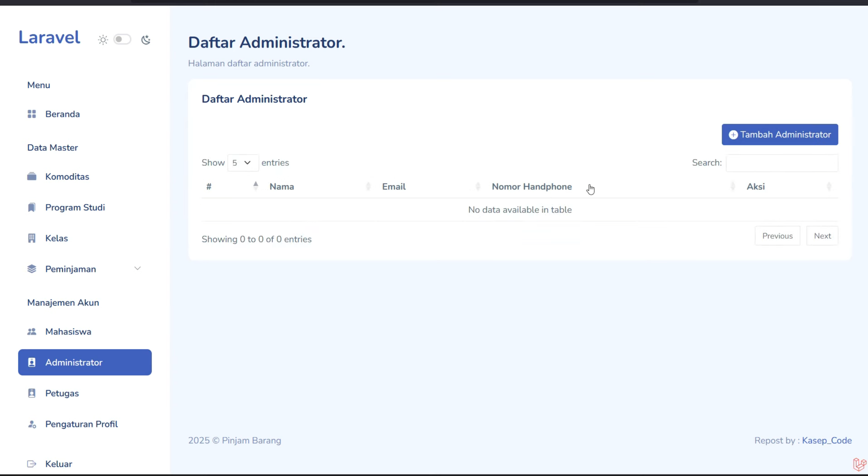Open the Show entries dropdown
This screenshot has width=868, height=476.
coord(243,163)
